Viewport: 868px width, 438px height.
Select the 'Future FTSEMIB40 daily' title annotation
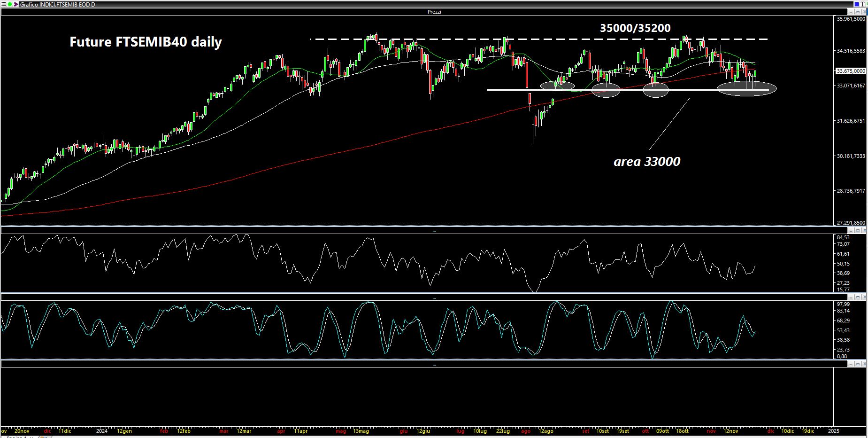point(146,42)
